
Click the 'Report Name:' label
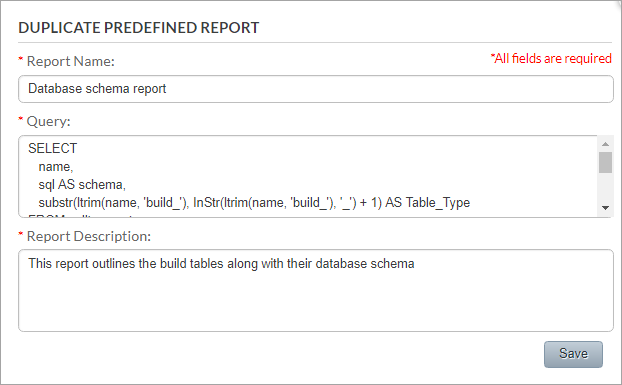point(70,61)
